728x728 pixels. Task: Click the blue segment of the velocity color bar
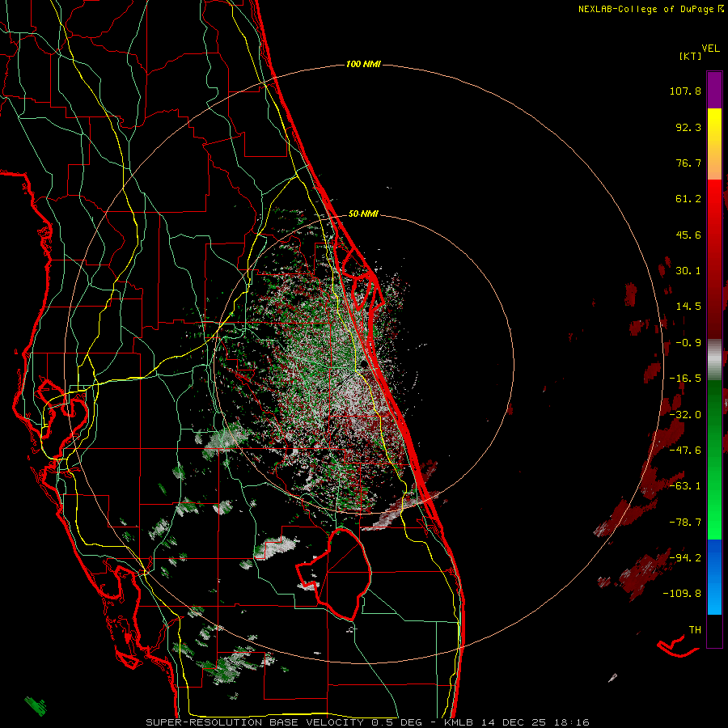point(714,577)
